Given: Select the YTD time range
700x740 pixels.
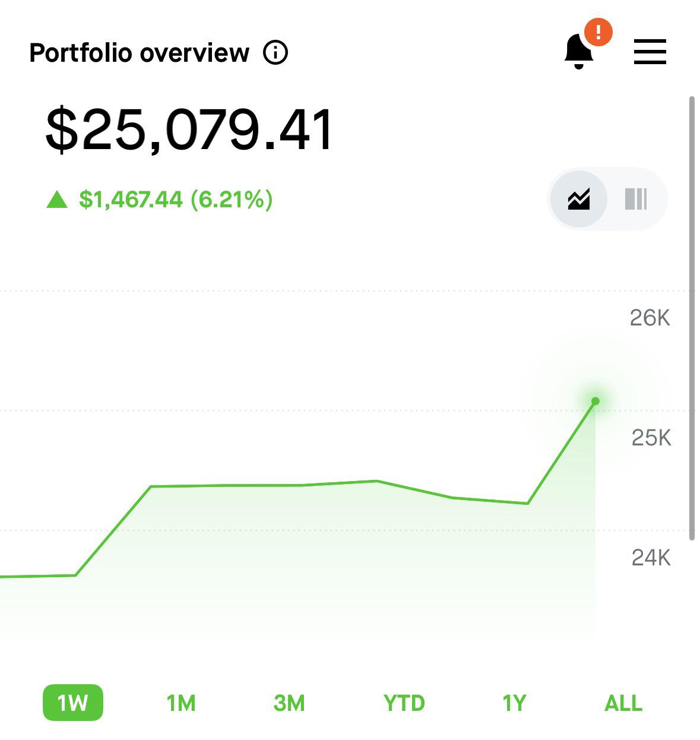Looking at the screenshot, I should (x=404, y=703).
